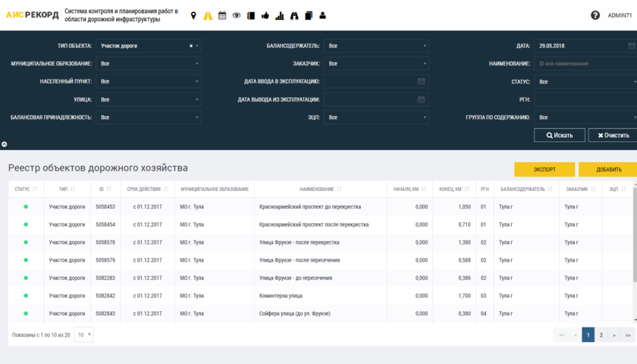Collapse the filter panel with chevron
637x364 pixels.
coord(4,143)
